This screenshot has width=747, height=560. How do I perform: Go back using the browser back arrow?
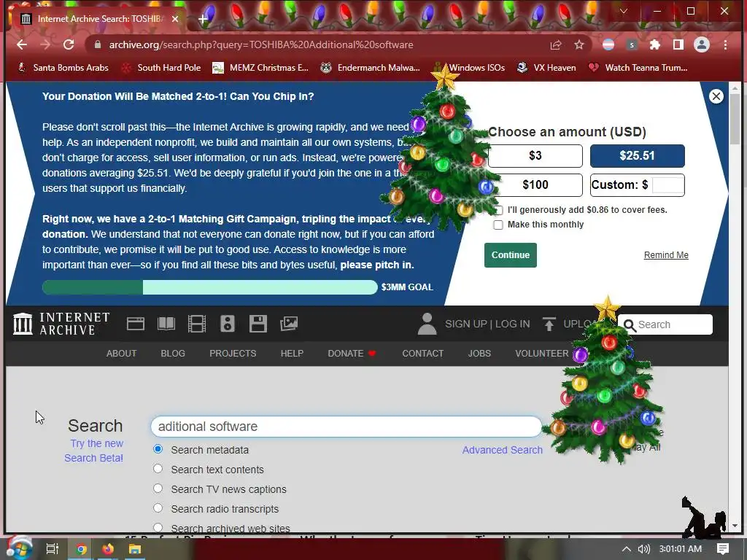click(x=22, y=44)
